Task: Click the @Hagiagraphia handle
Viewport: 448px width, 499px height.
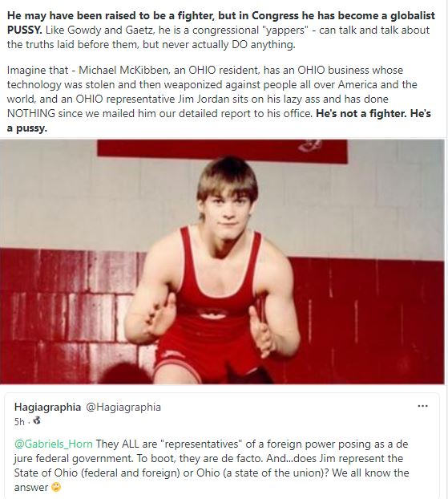Action: (x=123, y=407)
